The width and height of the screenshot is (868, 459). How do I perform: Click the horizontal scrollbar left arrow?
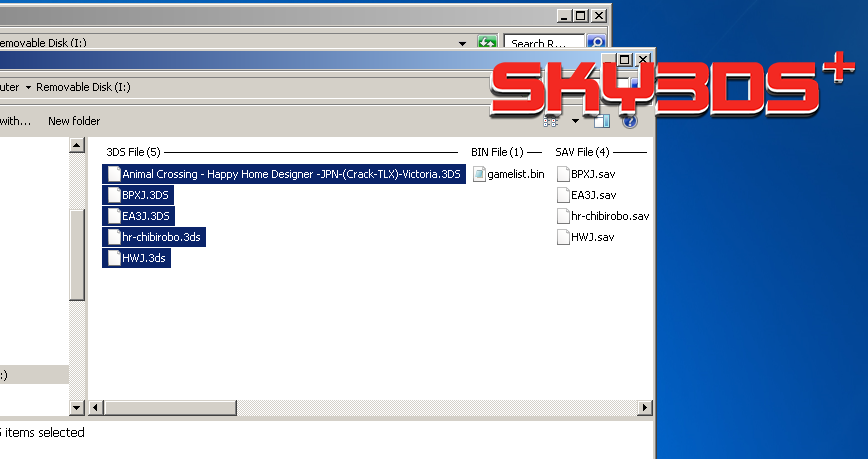pos(95,408)
